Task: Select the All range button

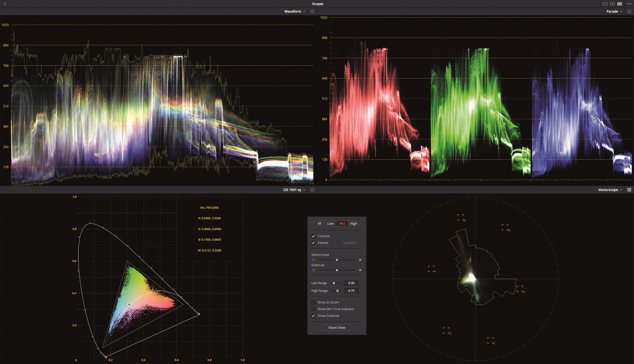Action: (319, 223)
